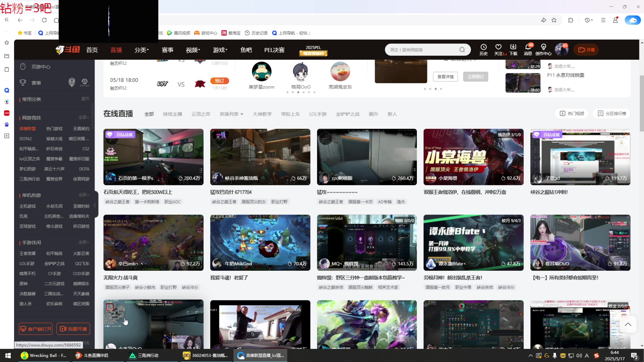Click the search magnifier icon

462,50
